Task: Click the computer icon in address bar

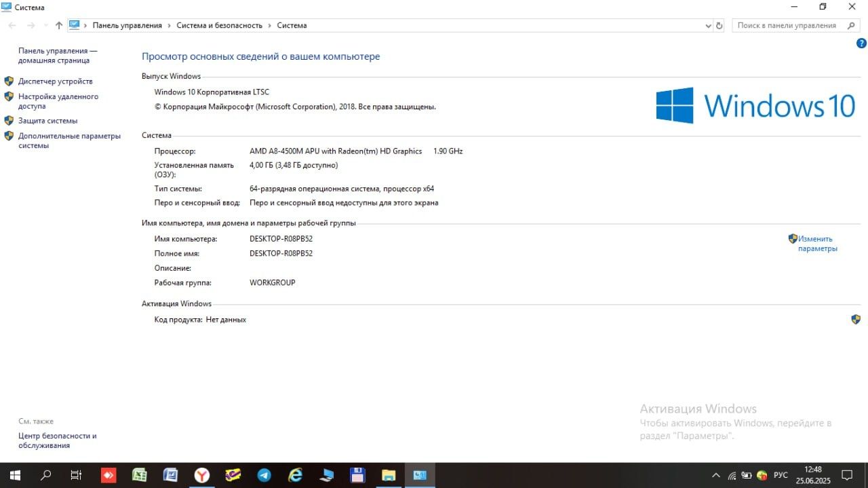Action: (x=75, y=25)
